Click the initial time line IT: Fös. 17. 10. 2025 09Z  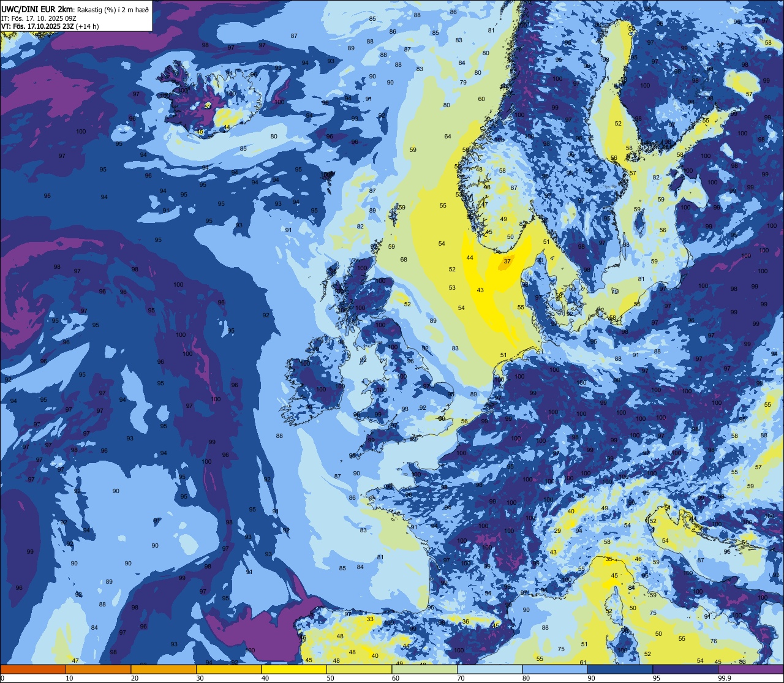click(39, 18)
